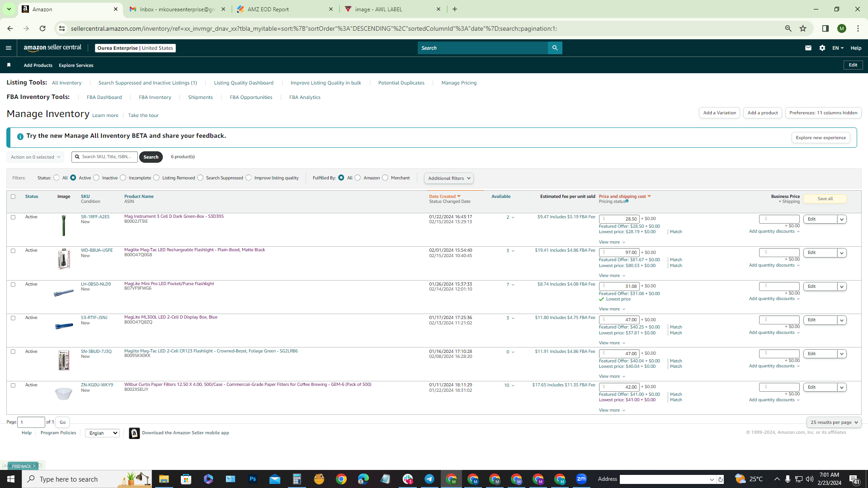Bookmark this page with the star icon

pos(803,28)
